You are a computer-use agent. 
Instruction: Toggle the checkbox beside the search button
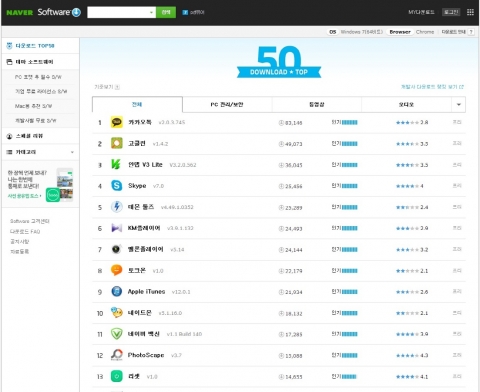tap(185, 12)
